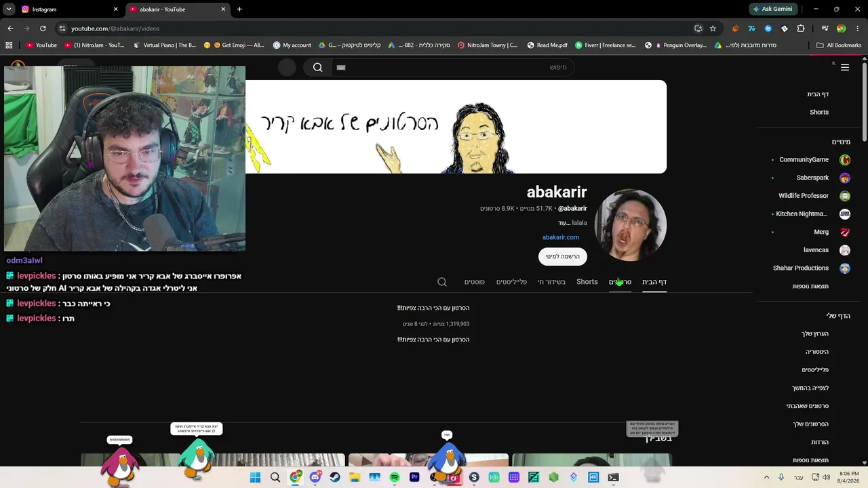The width and height of the screenshot is (868, 488).
Task: Open the Chrome extensions puzzle icon
Action: 801,28
